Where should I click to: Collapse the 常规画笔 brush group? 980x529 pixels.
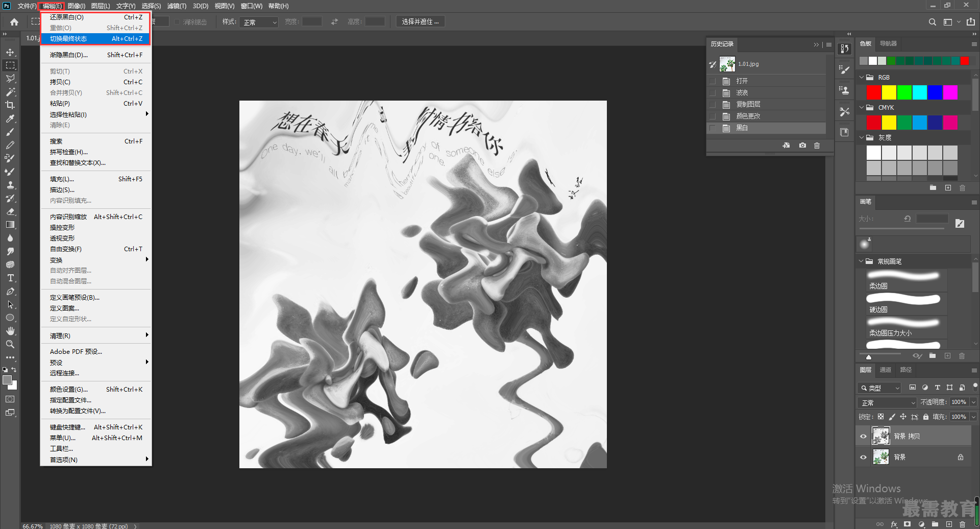[x=862, y=261]
